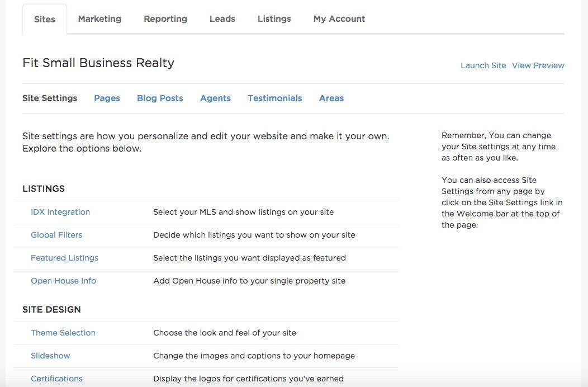This screenshot has height=387, width=588.
Task: Open the Sites tab
Action: (45, 19)
